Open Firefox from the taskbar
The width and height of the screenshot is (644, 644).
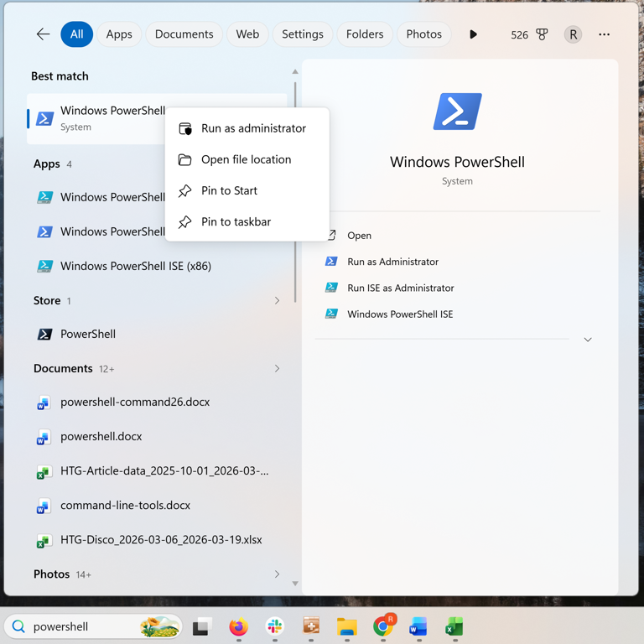[239, 626]
